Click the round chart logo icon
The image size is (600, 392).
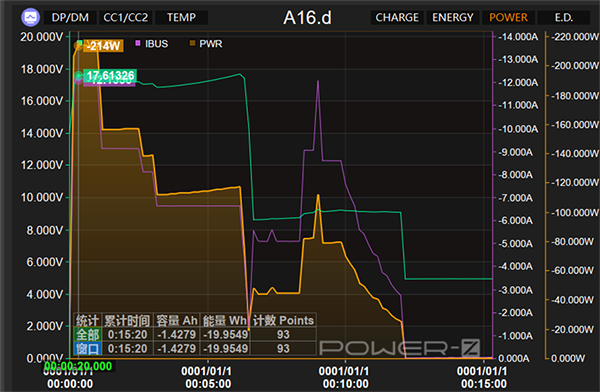(x=31, y=17)
